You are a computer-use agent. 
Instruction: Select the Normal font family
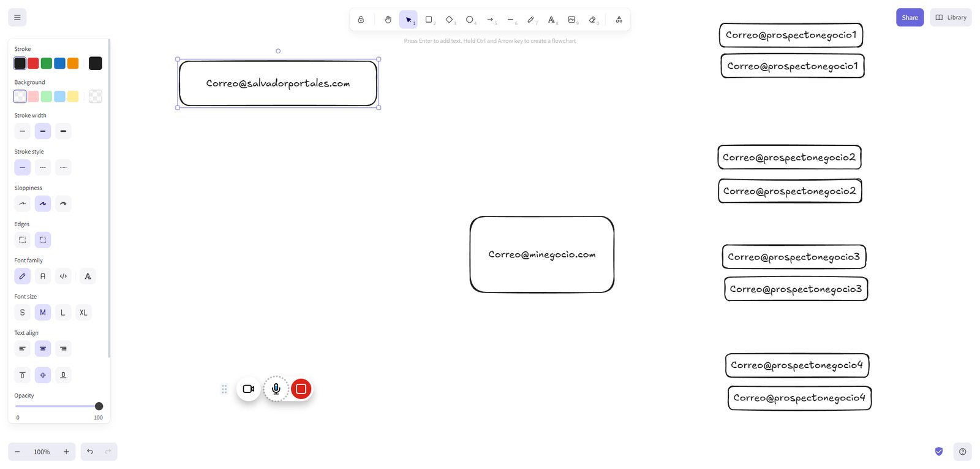point(43,276)
